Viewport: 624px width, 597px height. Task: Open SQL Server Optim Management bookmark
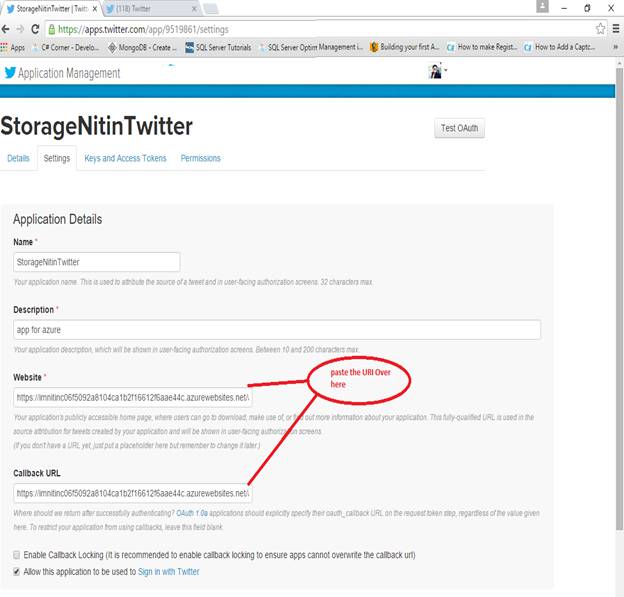click(x=311, y=47)
